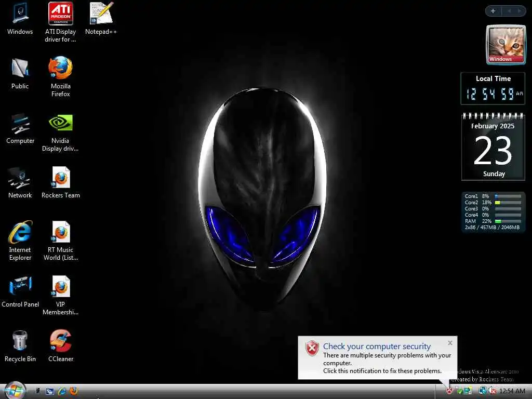Image resolution: width=532 pixels, height=399 pixels.
Task: Click the Local Time clock gadget
Action: [493, 88]
